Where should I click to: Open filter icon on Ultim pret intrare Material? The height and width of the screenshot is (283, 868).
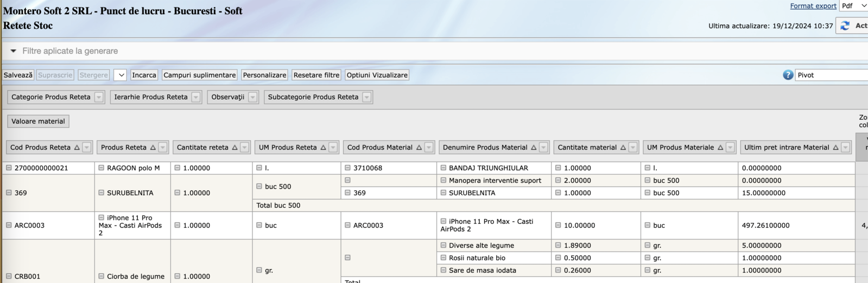[x=845, y=147]
